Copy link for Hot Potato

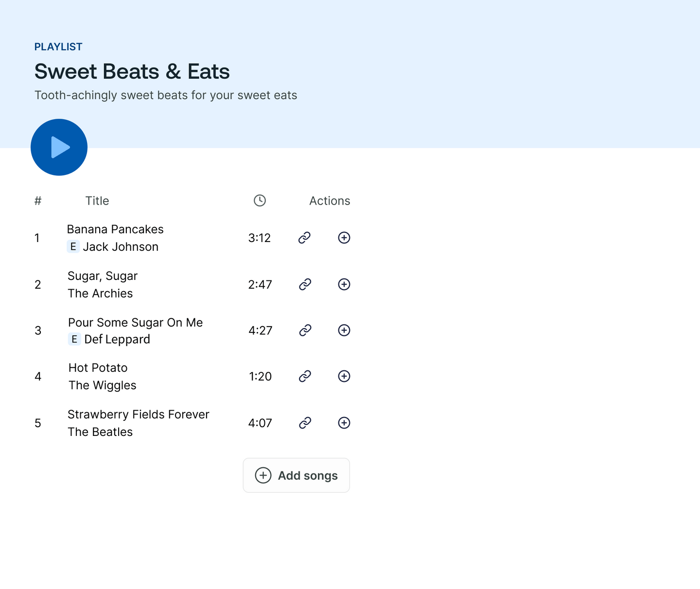coord(305,376)
